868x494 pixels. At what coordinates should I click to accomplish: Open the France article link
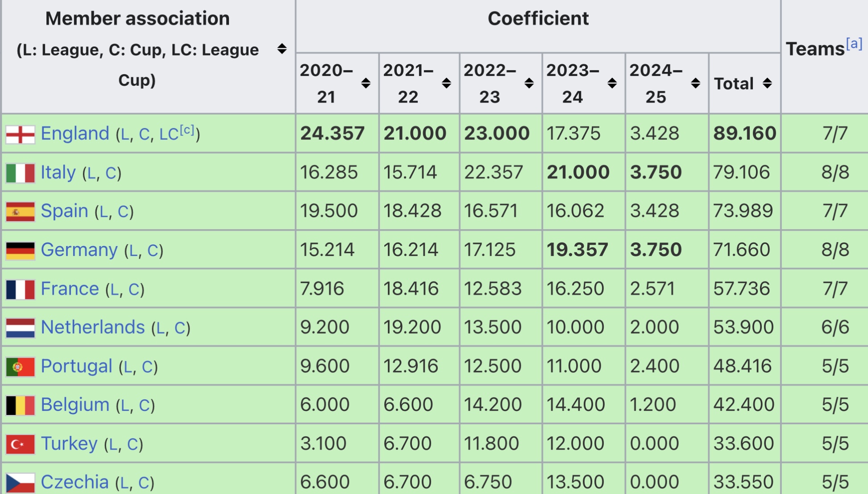tap(70, 288)
